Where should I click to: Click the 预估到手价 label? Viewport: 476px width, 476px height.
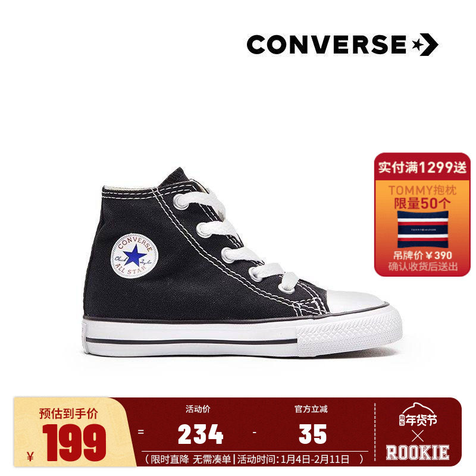pyautogui.click(x=68, y=414)
